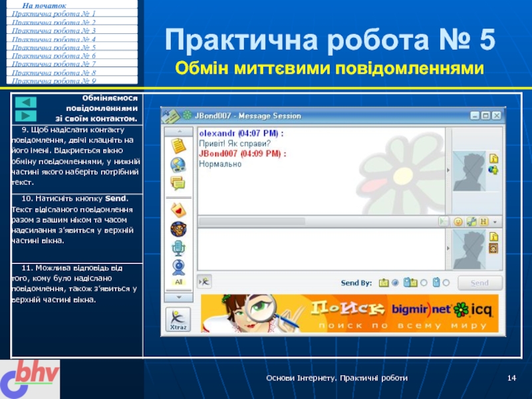Open Практична робота № 6 link
This screenshot has width=532, height=399.
pos(54,56)
